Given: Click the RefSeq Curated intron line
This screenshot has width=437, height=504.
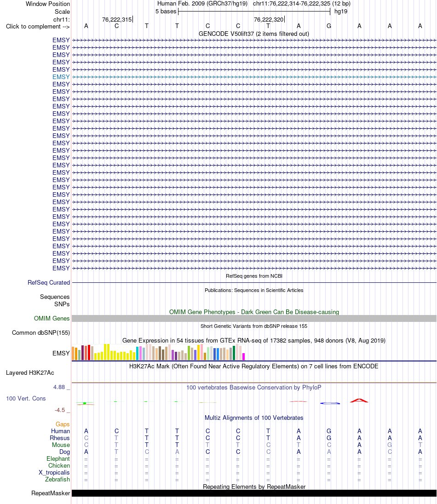Looking at the screenshot, I should [x=254, y=282].
